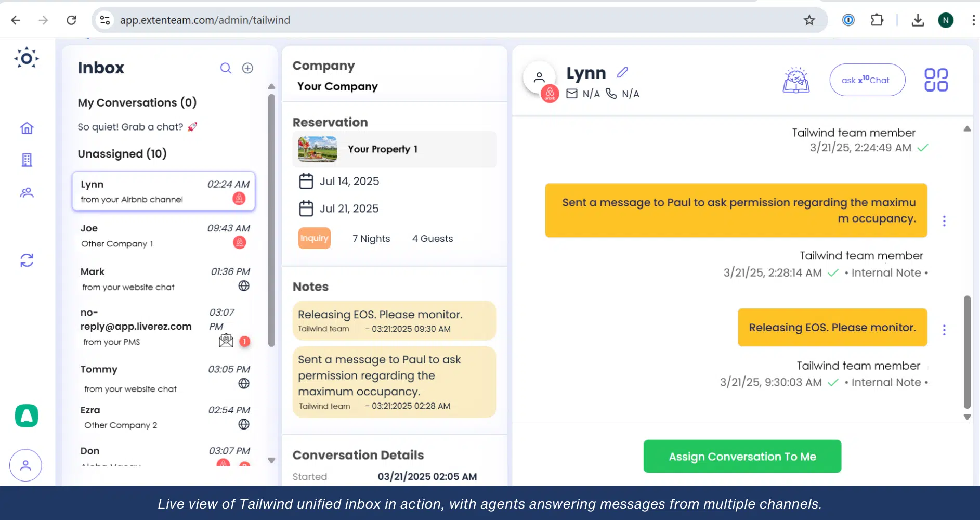The height and width of the screenshot is (520, 980).
Task: Open the four-square grid icon
Action: pyautogui.click(x=936, y=80)
